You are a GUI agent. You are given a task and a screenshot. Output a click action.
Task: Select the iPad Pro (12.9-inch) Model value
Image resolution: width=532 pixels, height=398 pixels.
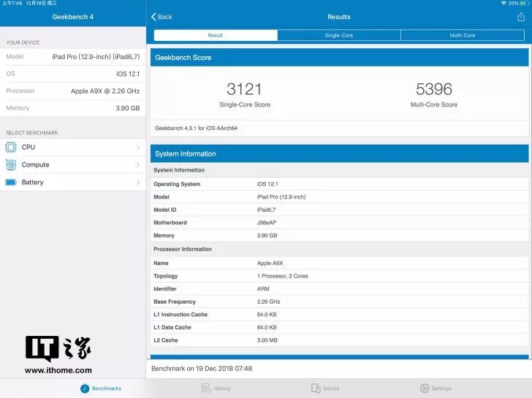pos(281,197)
